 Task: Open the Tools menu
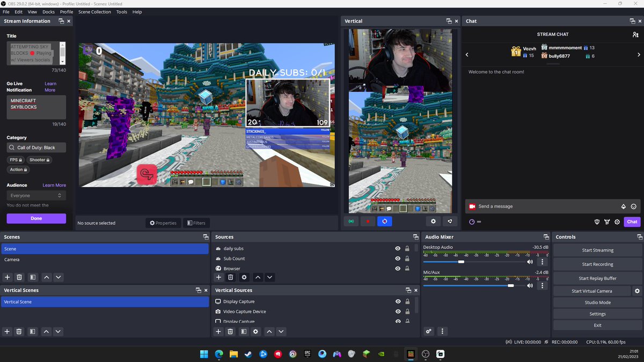(x=122, y=12)
